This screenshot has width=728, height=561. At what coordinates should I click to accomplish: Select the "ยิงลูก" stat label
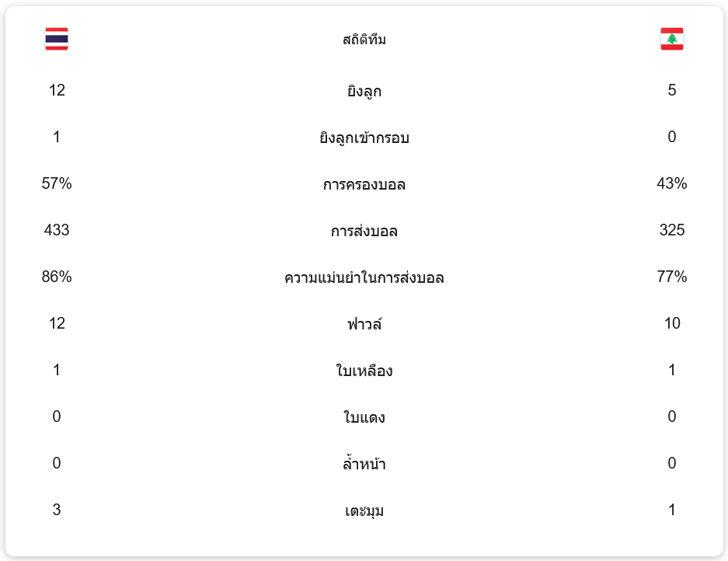pyautogui.click(x=364, y=91)
